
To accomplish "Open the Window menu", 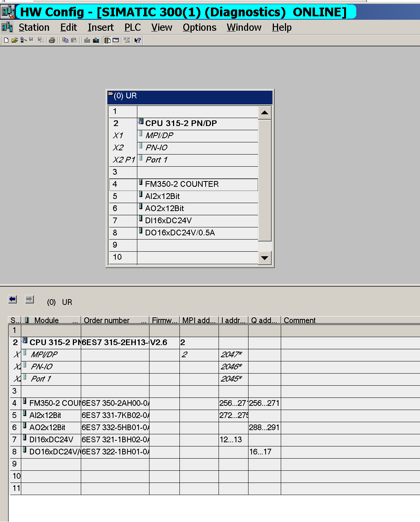I will [x=244, y=27].
